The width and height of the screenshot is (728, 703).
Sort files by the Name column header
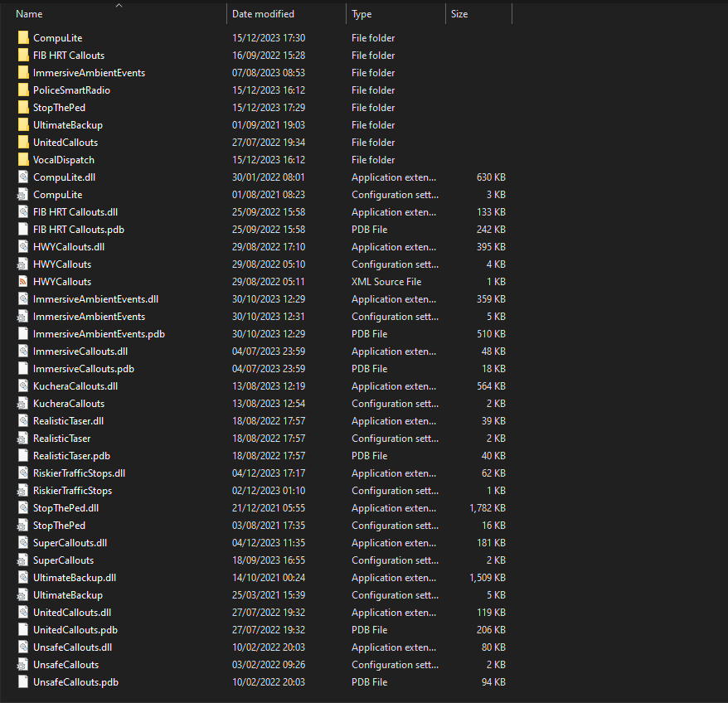(x=29, y=14)
